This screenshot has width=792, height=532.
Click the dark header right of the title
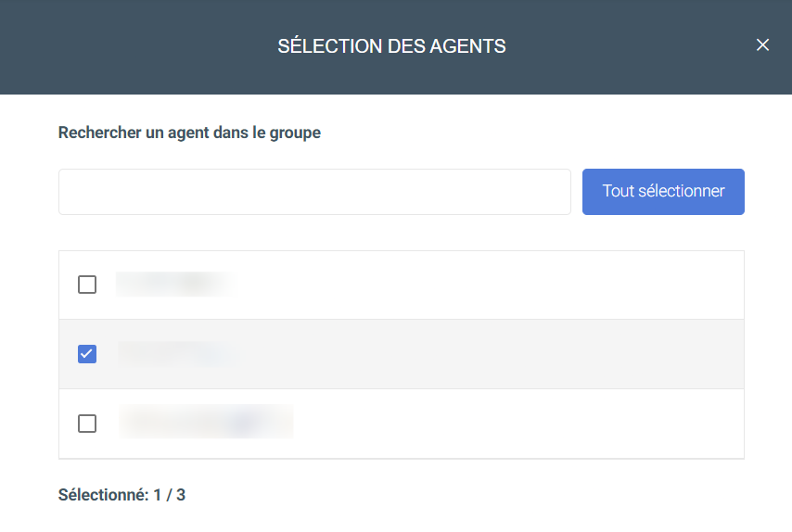(x=626, y=46)
